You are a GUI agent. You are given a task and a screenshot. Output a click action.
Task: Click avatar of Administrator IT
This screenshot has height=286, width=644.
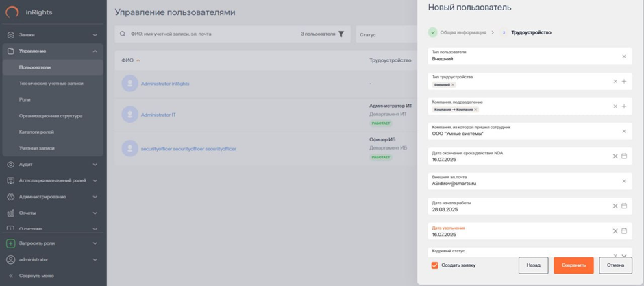tap(129, 115)
